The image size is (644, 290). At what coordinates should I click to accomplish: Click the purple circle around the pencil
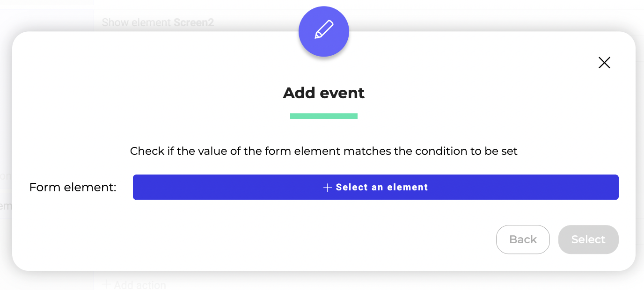tap(324, 31)
